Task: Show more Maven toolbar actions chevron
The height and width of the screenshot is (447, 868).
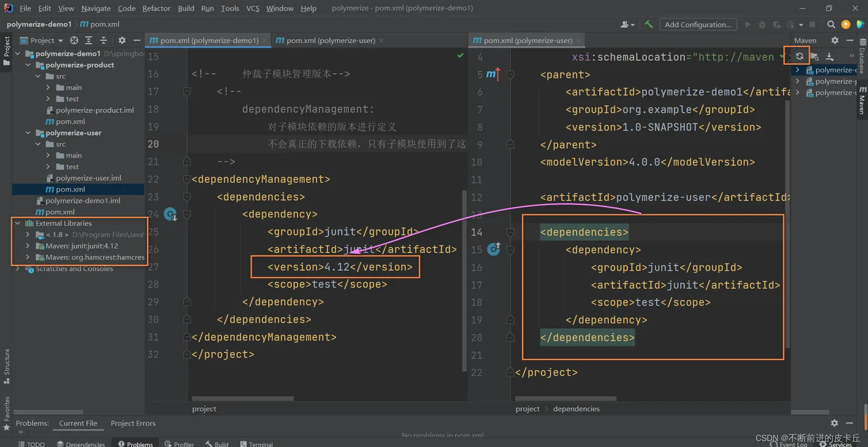Action: (851, 56)
